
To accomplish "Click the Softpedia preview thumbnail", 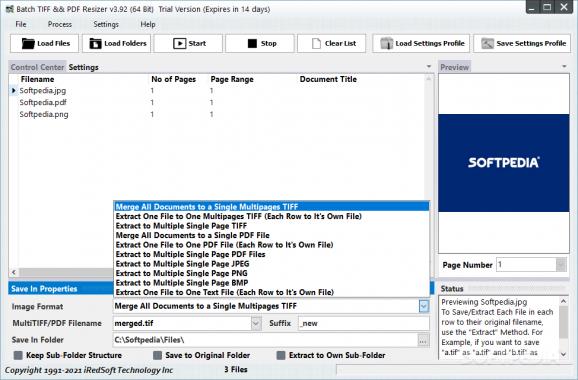I will (504, 163).
